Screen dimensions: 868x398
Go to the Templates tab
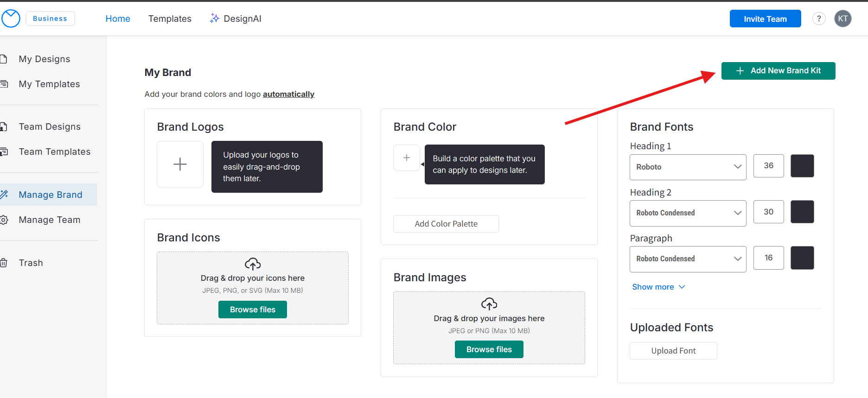(170, 19)
